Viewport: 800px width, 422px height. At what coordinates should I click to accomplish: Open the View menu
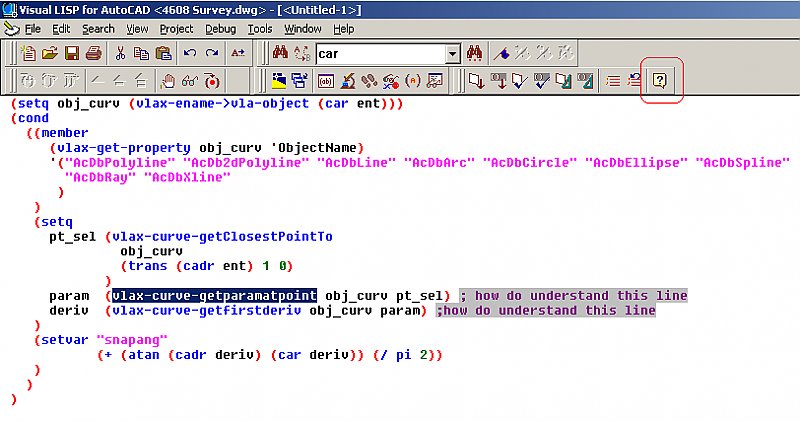(137, 29)
